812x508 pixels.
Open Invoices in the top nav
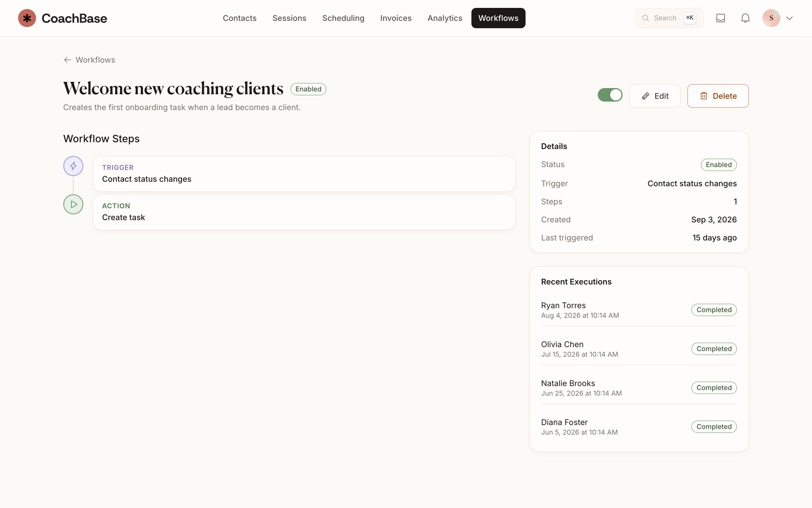tap(396, 18)
